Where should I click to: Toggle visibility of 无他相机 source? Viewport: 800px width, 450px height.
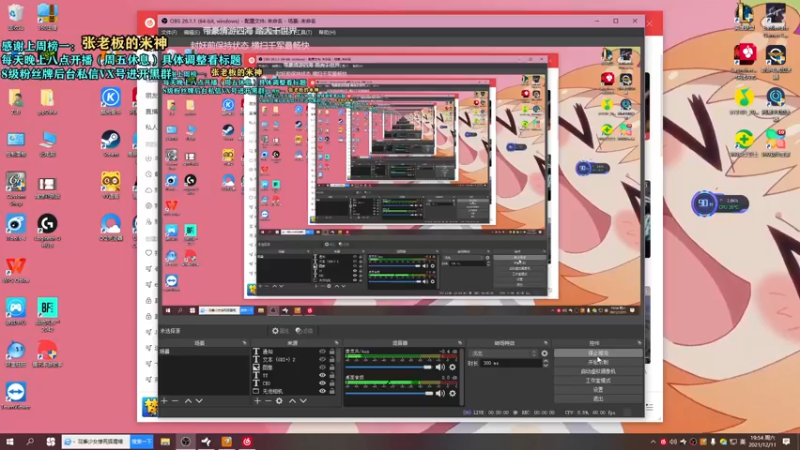322,391
